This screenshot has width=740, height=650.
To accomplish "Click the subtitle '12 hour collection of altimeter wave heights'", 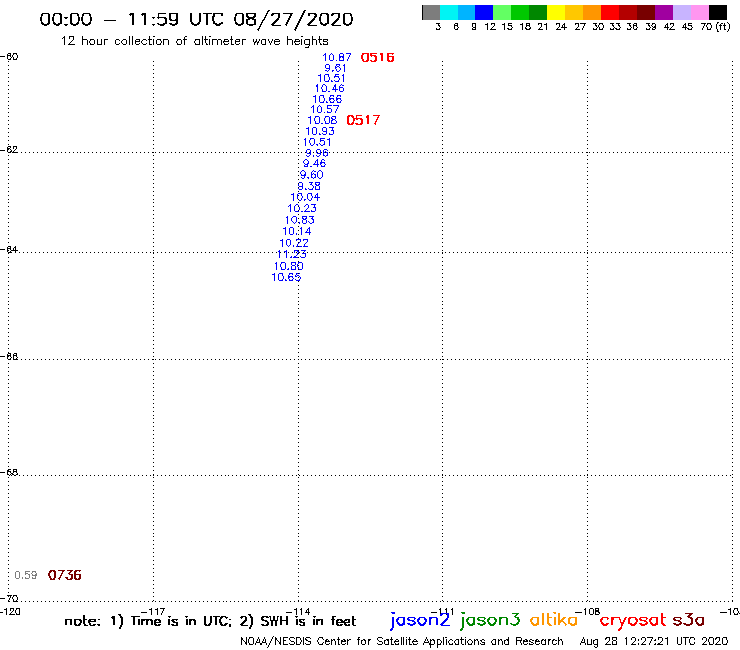I will point(194,41).
